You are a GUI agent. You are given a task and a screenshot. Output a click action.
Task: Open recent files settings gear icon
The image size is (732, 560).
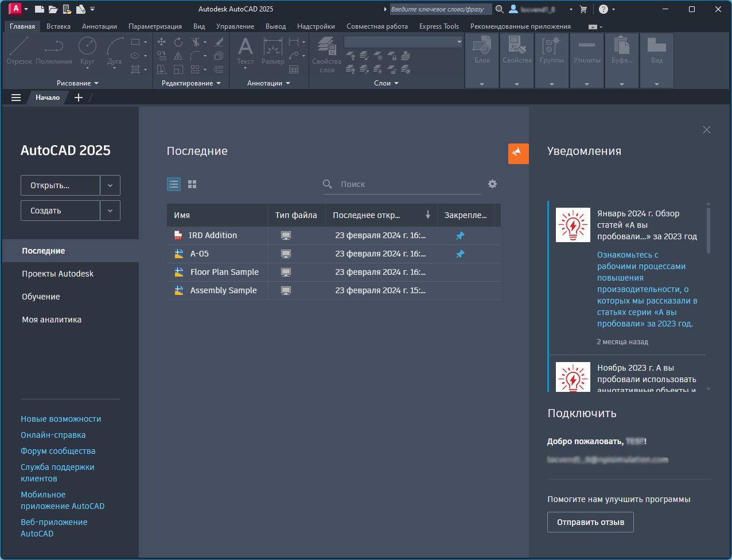pos(492,184)
